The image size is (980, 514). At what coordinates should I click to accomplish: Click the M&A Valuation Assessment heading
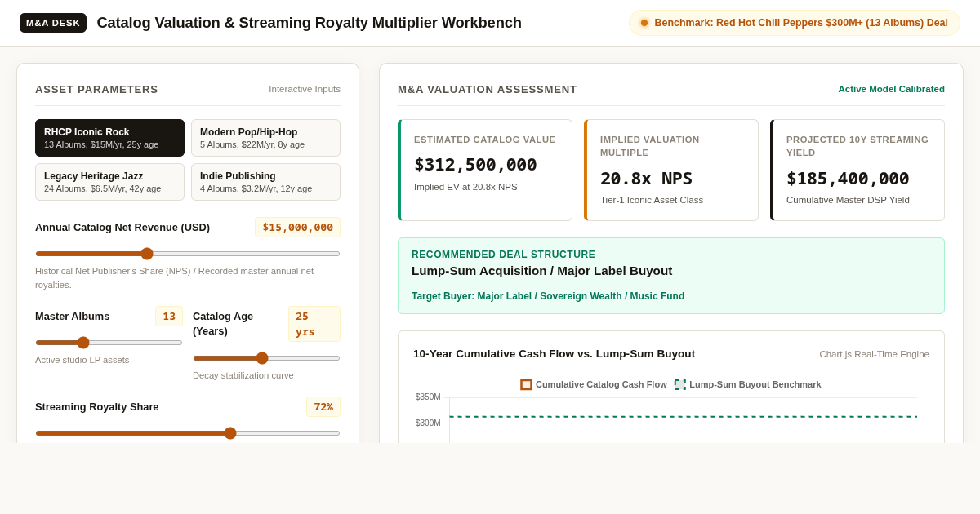pyautogui.click(x=488, y=89)
